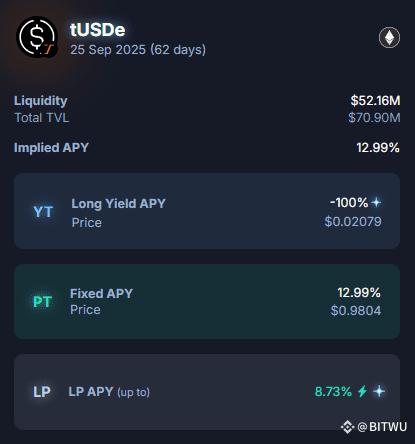The width and height of the screenshot is (415, 444).
Task: Click the tUSDe token logo icon
Action: (x=37, y=37)
